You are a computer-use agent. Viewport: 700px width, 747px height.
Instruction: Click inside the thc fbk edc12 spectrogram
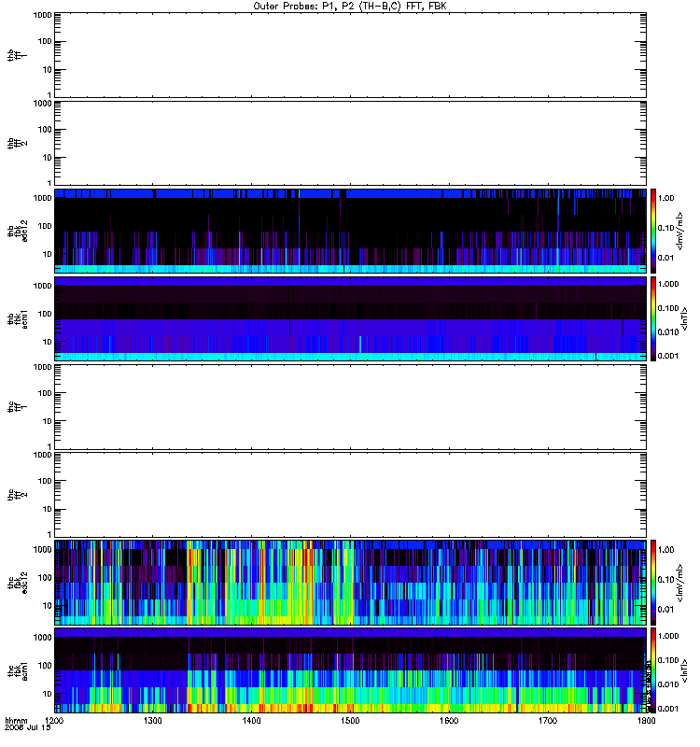click(350, 583)
